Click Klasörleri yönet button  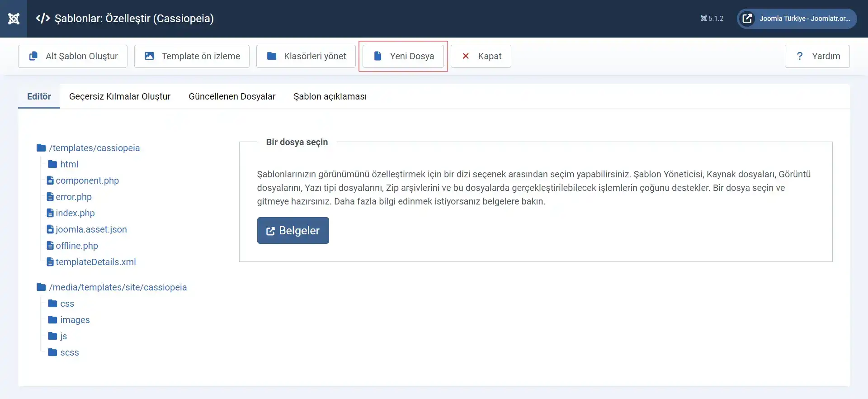(306, 56)
